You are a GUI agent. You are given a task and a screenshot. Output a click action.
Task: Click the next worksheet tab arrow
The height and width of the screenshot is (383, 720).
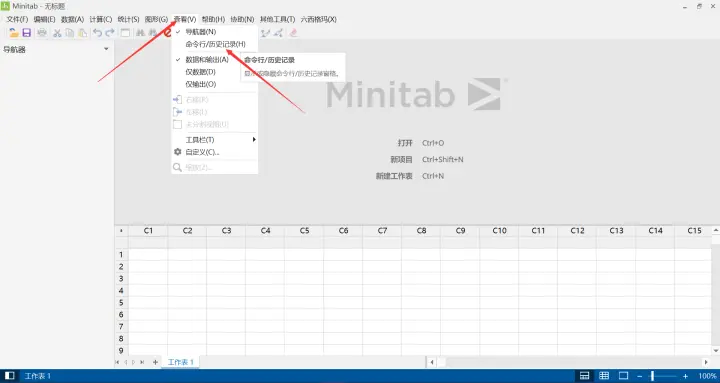[x=134, y=362]
